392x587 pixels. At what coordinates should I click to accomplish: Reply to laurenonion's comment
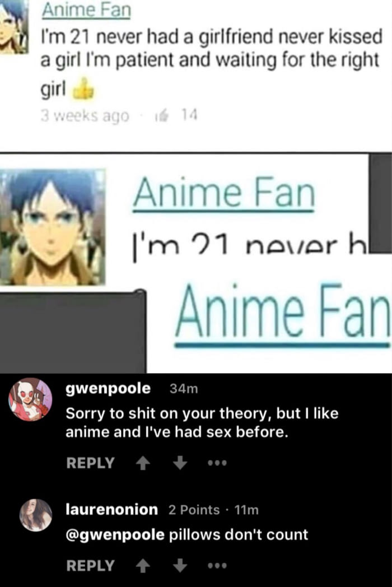tap(90, 565)
